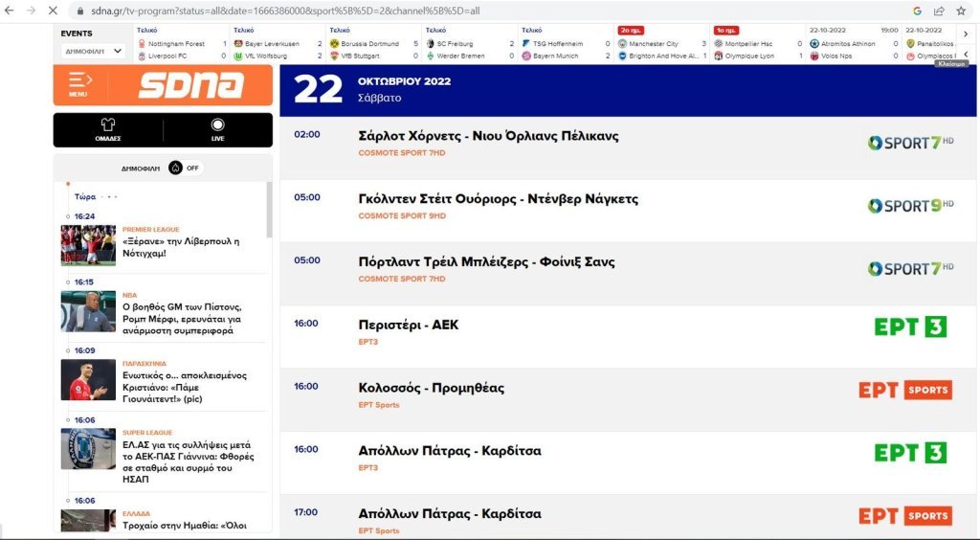980x540 pixels.
Task: Click the browser address bar URL
Action: point(287,11)
